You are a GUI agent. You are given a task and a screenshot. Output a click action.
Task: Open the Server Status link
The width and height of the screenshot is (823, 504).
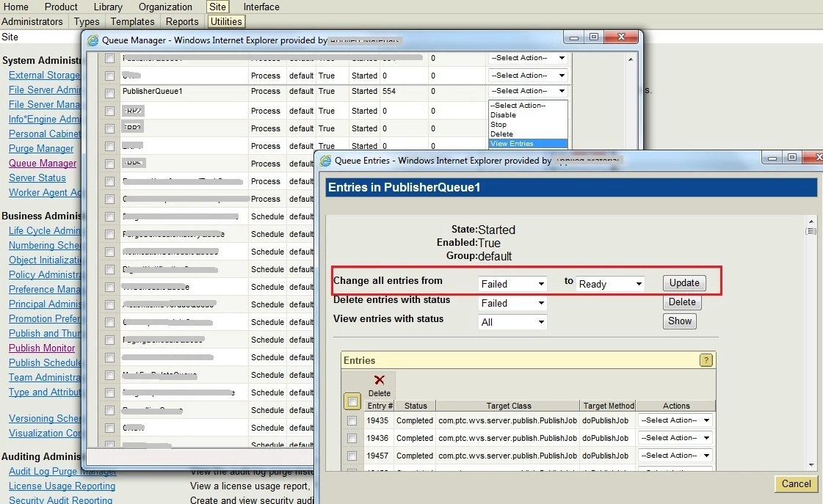click(x=37, y=178)
